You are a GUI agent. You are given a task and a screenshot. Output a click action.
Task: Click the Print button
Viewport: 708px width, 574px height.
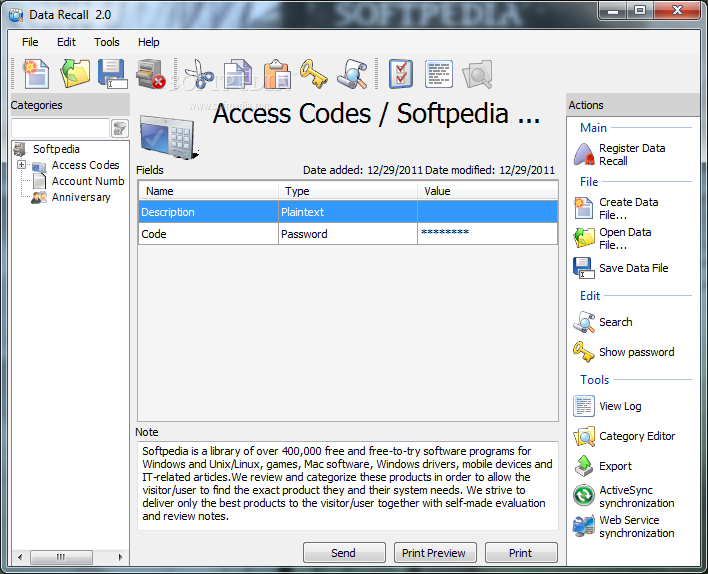tap(521, 553)
